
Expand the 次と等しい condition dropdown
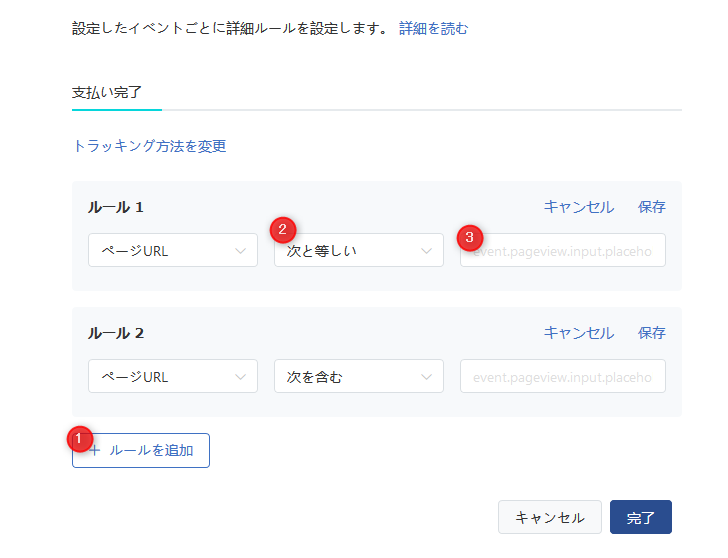click(359, 251)
